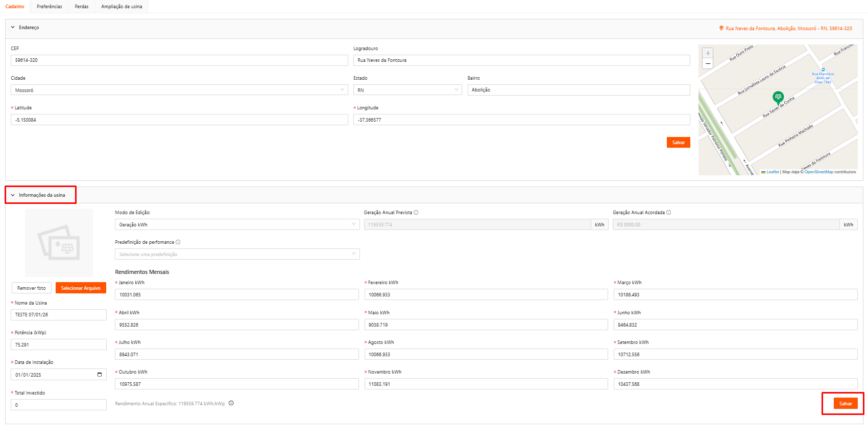Click the Logradouro input field
Viewport: 868px width, 439px height.
tap(522, 60)
